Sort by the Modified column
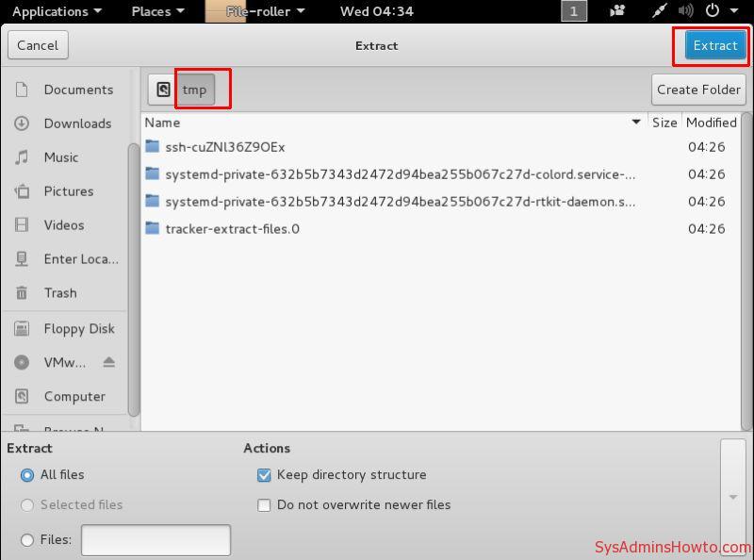The image size is (754, 560). click(712, 123)
